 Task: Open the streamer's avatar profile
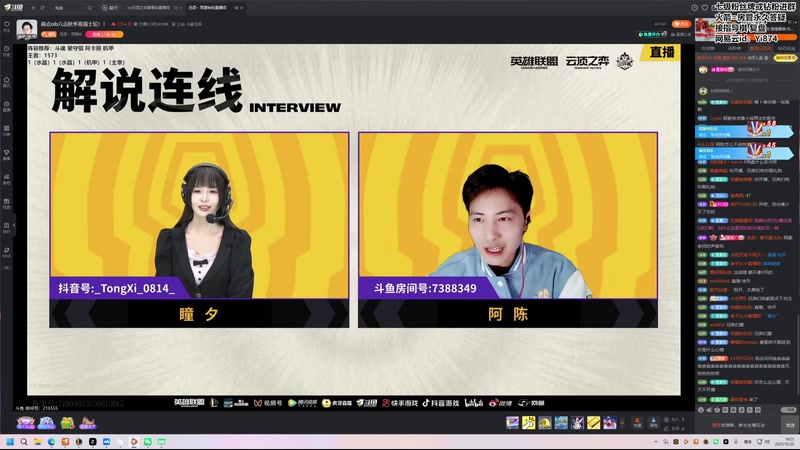(27, 29)
